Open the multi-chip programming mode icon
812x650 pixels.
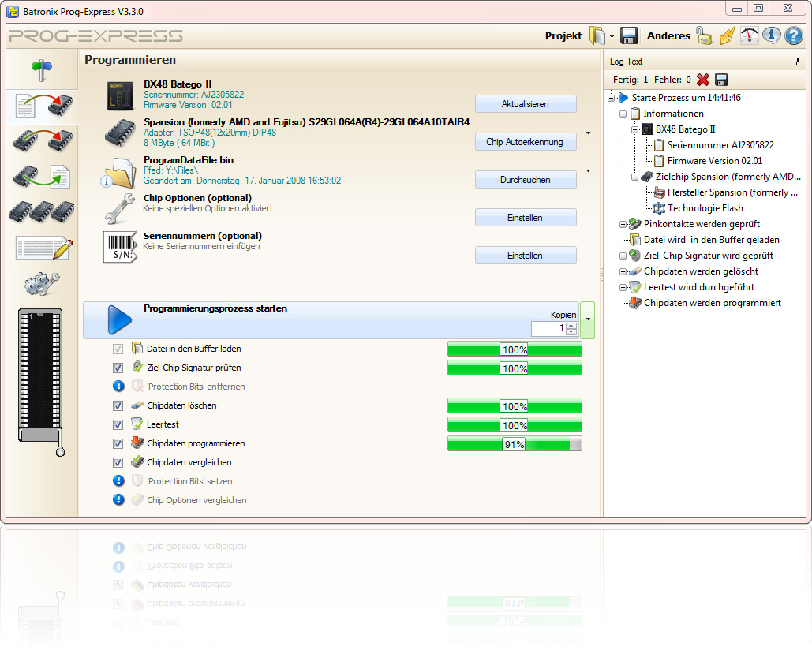click(x=43, y=210)
